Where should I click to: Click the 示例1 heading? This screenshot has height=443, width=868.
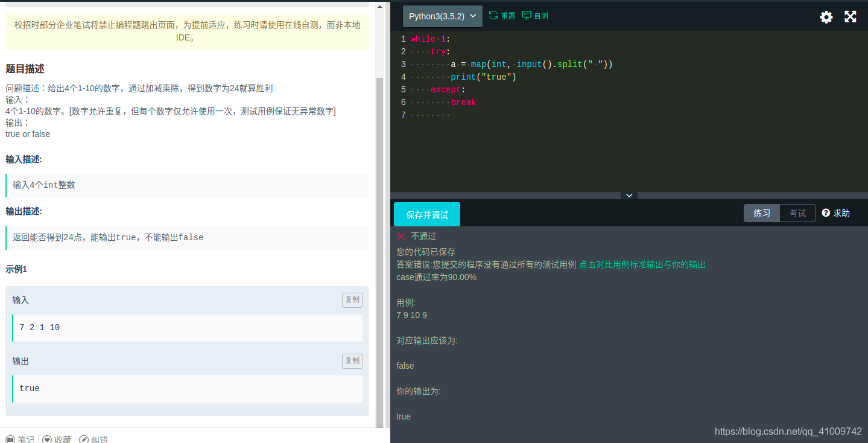coord(16,269)
